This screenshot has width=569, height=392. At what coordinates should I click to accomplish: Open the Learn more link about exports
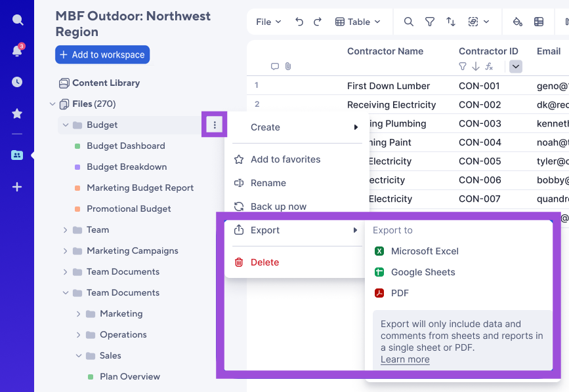pos(404,359)
